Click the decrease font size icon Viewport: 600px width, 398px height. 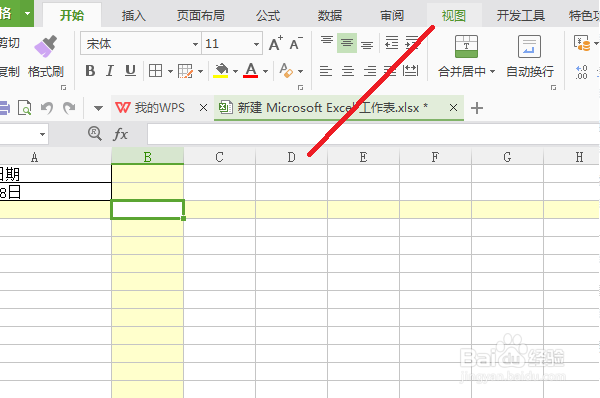[296, 43]
